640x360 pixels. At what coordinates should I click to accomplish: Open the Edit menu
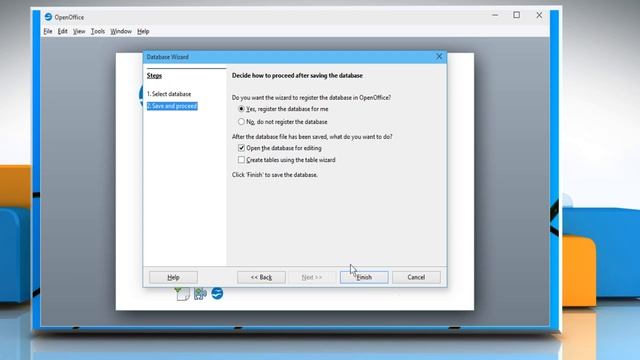(x=62, y=31)
